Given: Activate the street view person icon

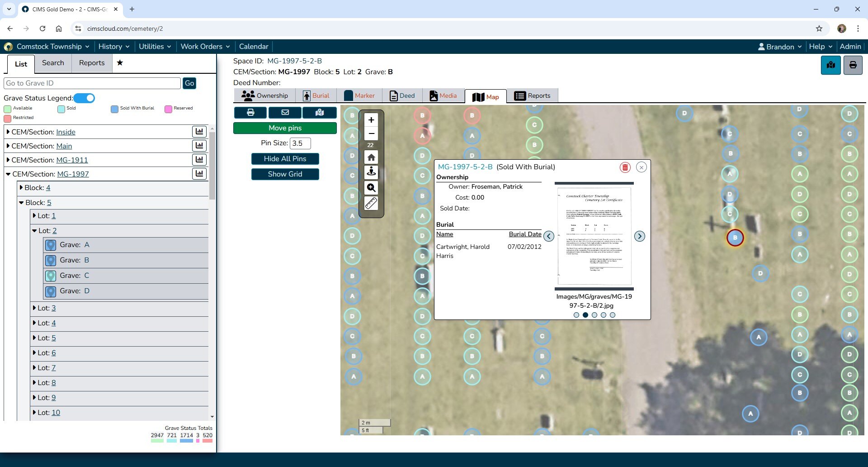Looking at the screenshot, I should coord(371,172).
